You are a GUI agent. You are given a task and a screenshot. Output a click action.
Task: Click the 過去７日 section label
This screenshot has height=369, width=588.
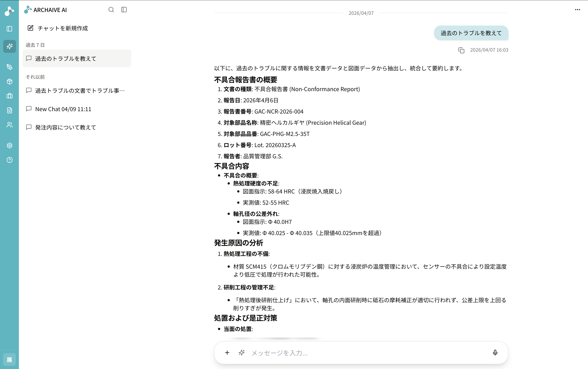pyautogui.click(x=35, y=45)
